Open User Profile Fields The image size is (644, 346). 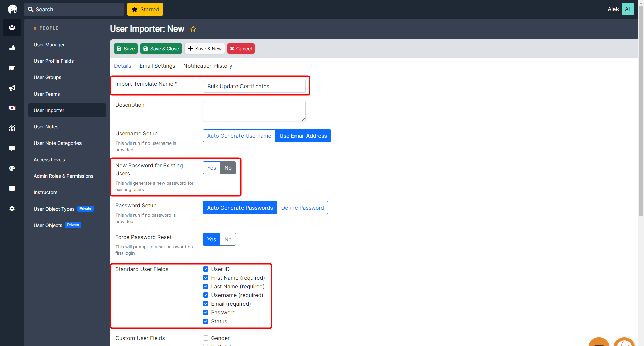coord(67,61)
